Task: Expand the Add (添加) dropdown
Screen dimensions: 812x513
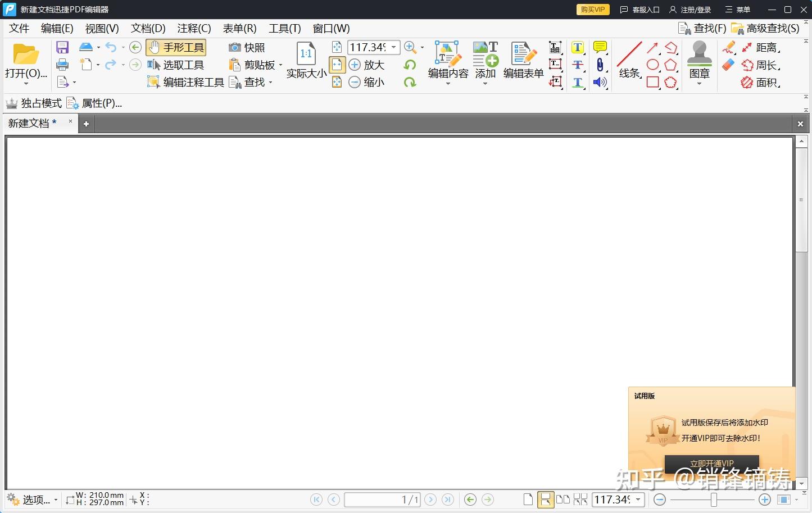Action: (x=486, y=84)
